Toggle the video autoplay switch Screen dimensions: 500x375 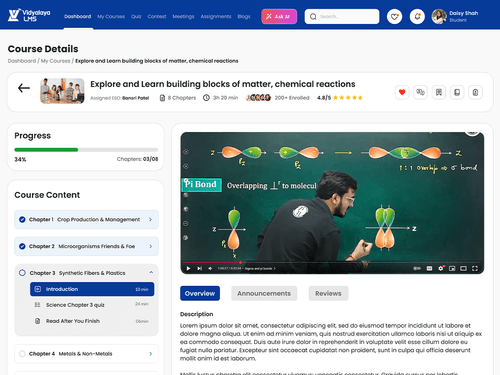[417, 268]
